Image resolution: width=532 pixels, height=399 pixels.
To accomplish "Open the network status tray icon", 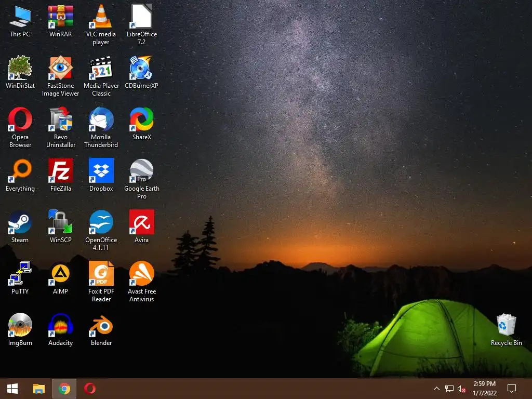I will pos(449,389).
